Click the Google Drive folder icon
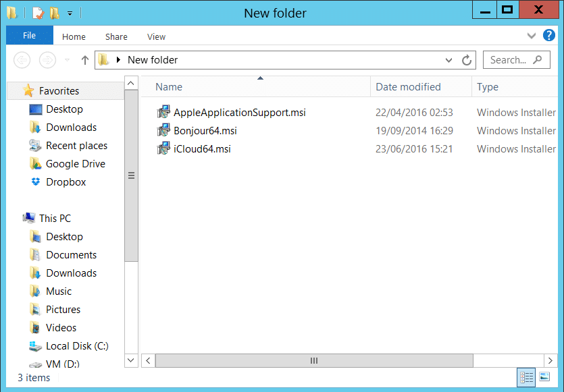 coord(35,164)
